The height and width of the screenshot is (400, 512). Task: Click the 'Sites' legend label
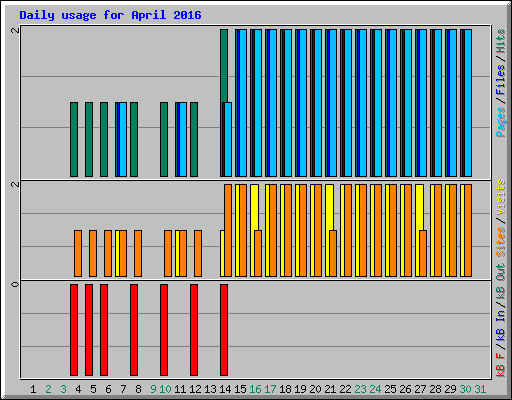(x=500, y=242)
